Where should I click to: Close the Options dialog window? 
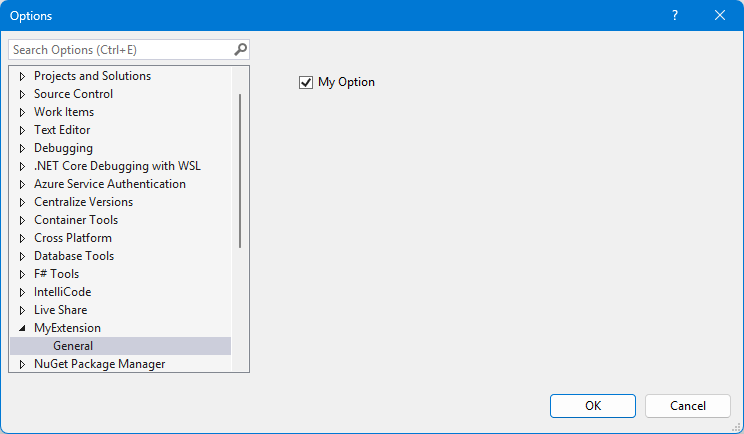pyautogui.click(x=720, y=15)
